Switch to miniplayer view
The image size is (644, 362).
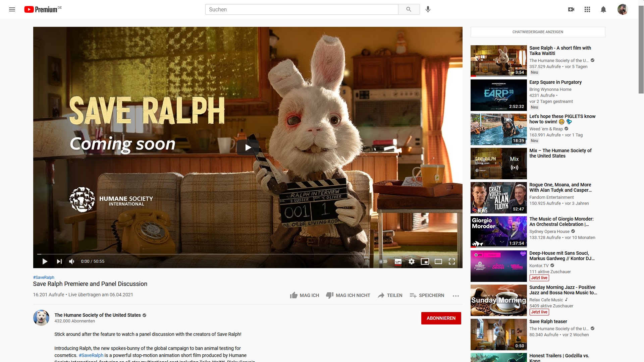(x=425, y=261)
